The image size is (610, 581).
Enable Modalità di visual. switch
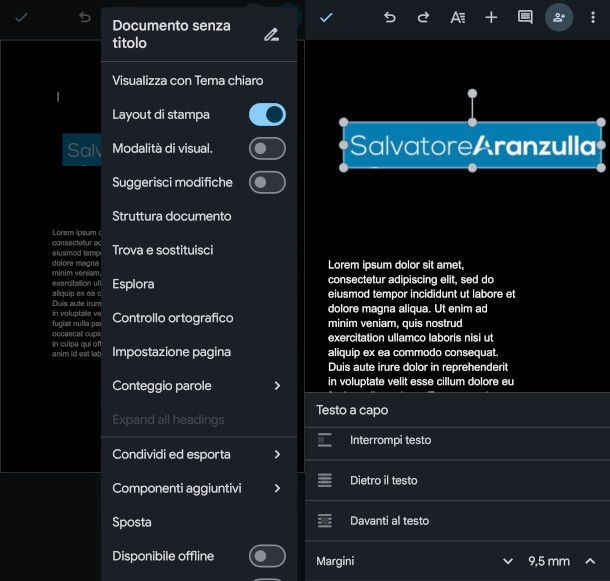click(267, 148)
